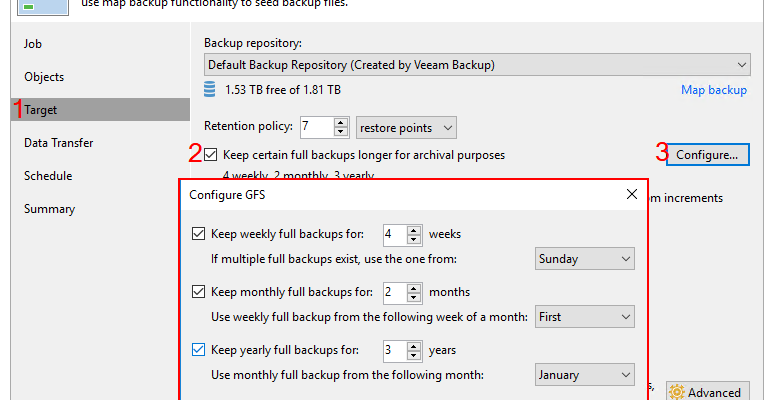Open the Sunday day dropdown
The image size is (771, 400).
pyautogui.click(x=584, y=259)
